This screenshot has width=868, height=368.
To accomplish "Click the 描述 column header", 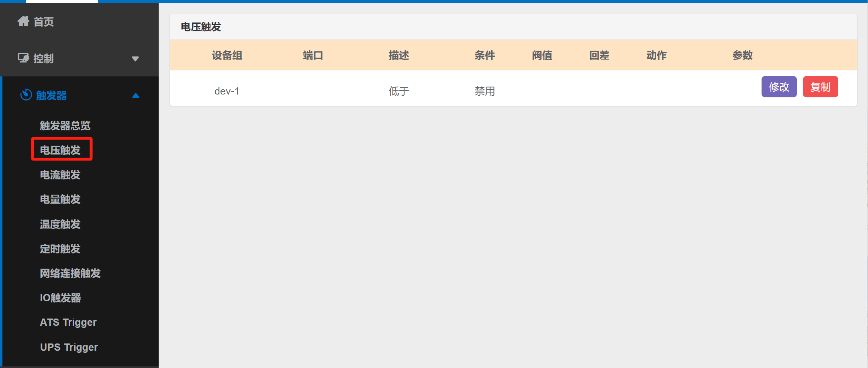I will coord(399,55).
